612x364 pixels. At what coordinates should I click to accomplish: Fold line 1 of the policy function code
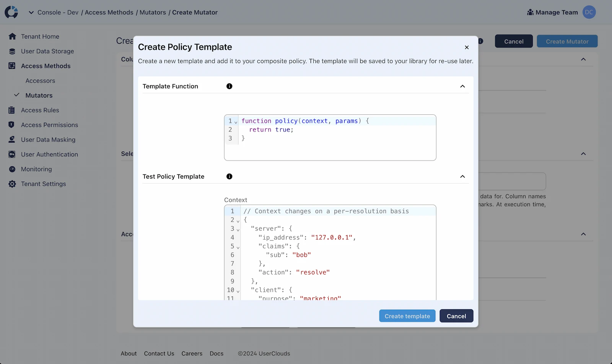coord(236,122)
